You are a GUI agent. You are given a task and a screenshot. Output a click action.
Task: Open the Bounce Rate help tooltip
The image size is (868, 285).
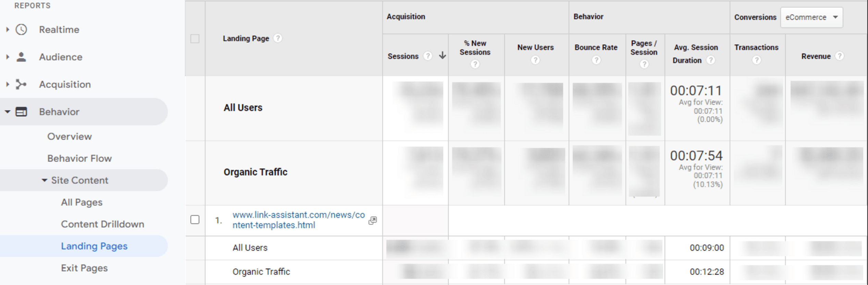pos(596,60)
